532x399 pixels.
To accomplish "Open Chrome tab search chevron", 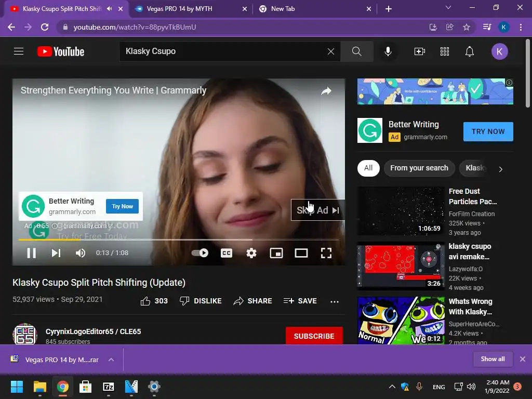I will click(x=448, y=7).
